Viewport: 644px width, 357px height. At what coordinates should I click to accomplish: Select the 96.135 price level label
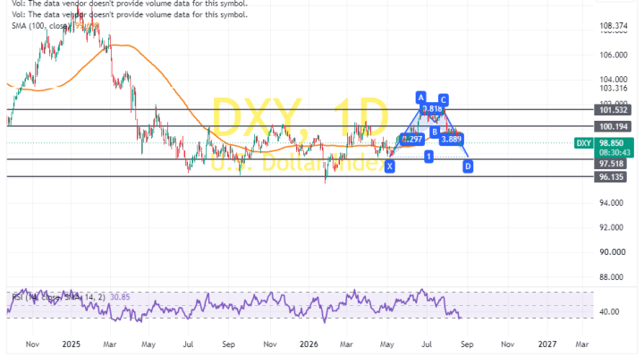[610, 176]
